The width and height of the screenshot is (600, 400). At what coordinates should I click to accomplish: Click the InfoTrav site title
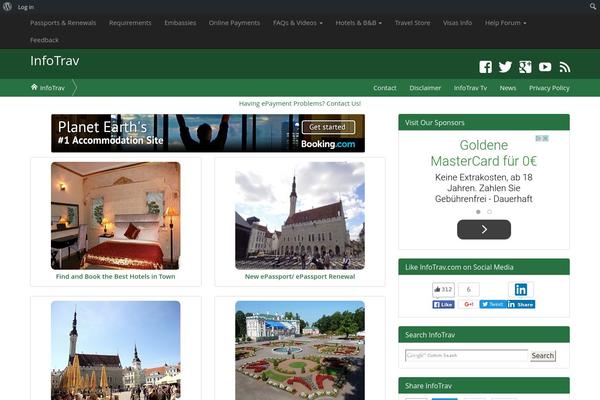click(55, 60)
